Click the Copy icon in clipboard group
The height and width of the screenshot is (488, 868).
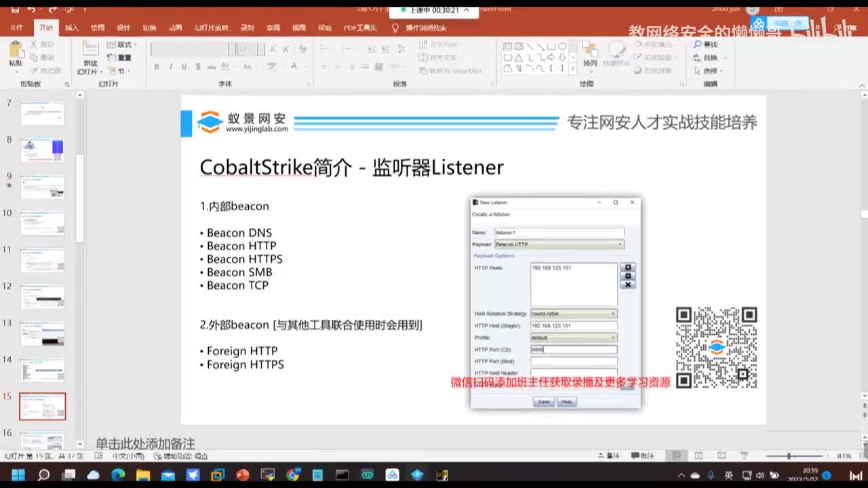point(33,58)
